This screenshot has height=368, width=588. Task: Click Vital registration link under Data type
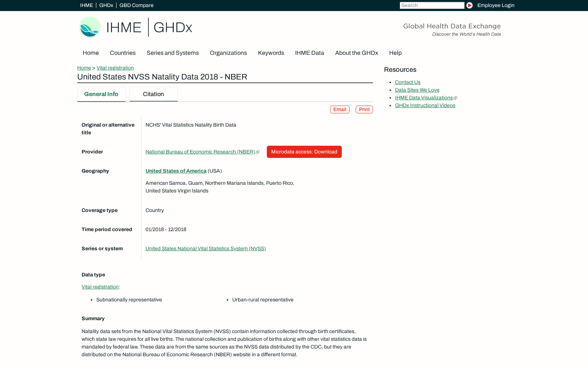point(100,287)
